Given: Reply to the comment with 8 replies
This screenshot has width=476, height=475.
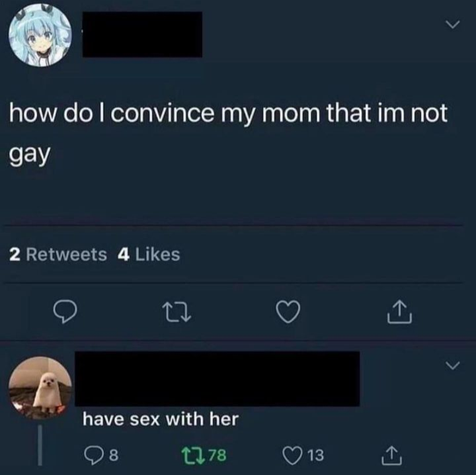Looking at the screenshot, I should tap(93, 456).
